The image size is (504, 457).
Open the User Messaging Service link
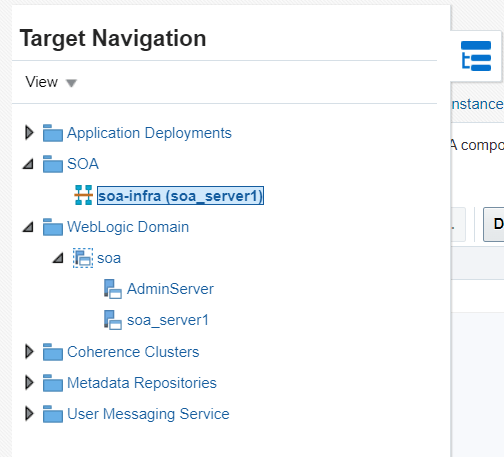click(x=148, y=414)
